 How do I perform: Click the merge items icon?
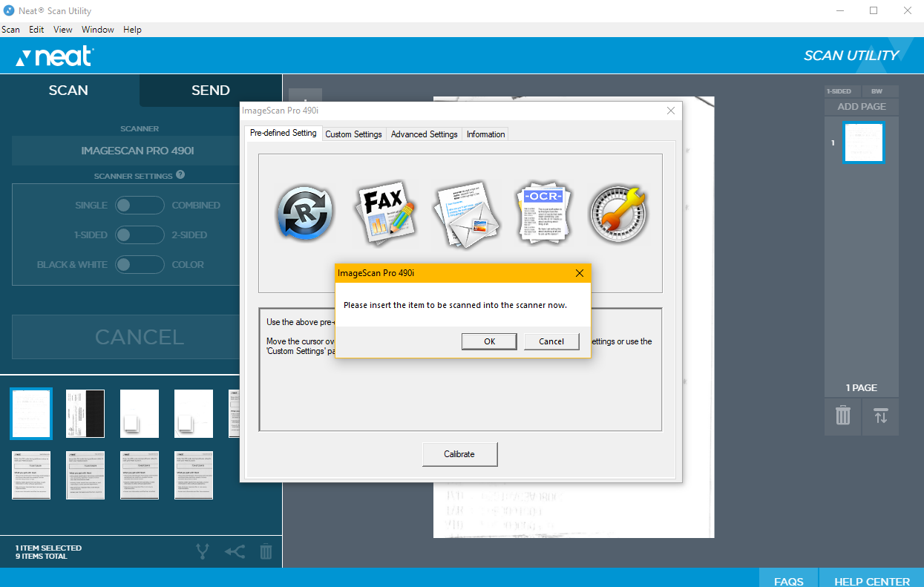coord(235,551)
